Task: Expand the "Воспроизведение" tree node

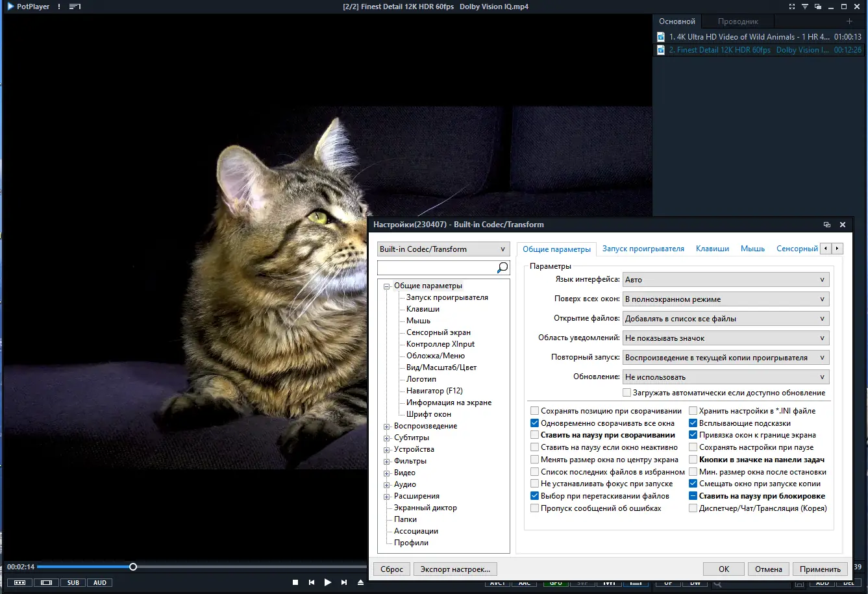Action: pos(387,427)
